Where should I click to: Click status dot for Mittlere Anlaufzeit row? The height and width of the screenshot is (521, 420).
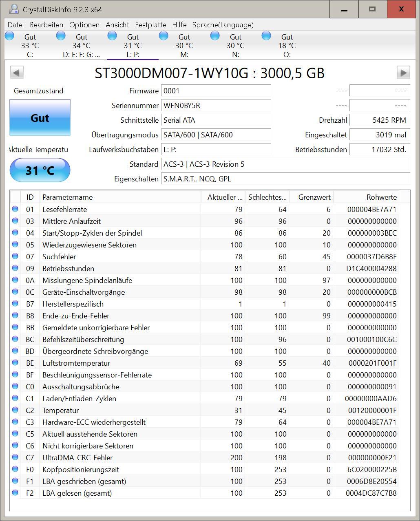[15, 221]
